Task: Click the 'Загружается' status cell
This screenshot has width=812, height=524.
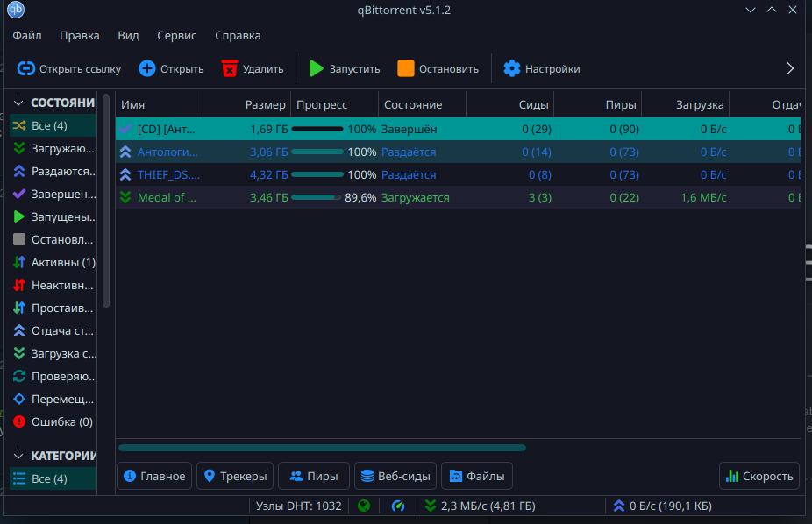Action: (416, 198)
